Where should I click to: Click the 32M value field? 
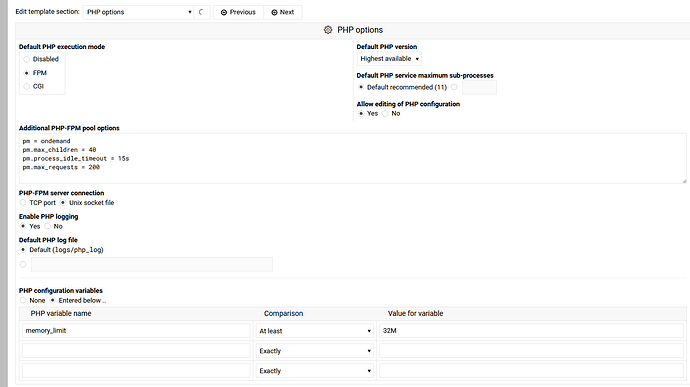(x=531, y=331)
